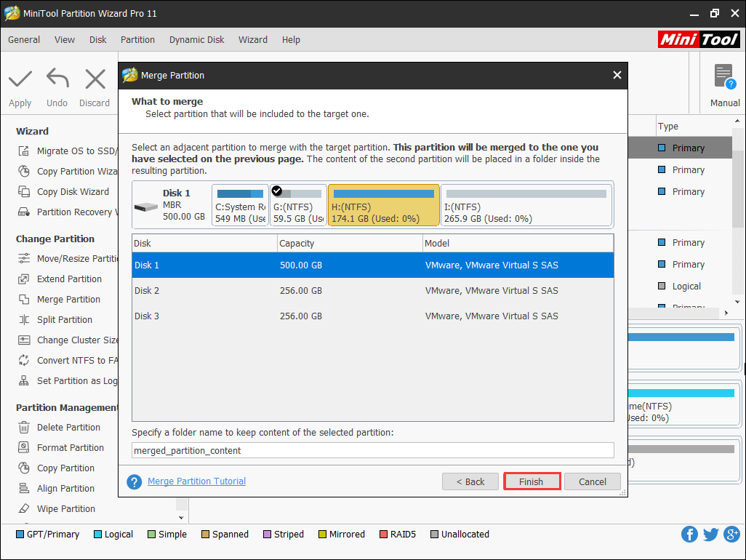The width and height of the screenshot is (746, 560).
Task: Select I:(NTFS) 265.9 GB partition
Action: [x=526, y=205]
